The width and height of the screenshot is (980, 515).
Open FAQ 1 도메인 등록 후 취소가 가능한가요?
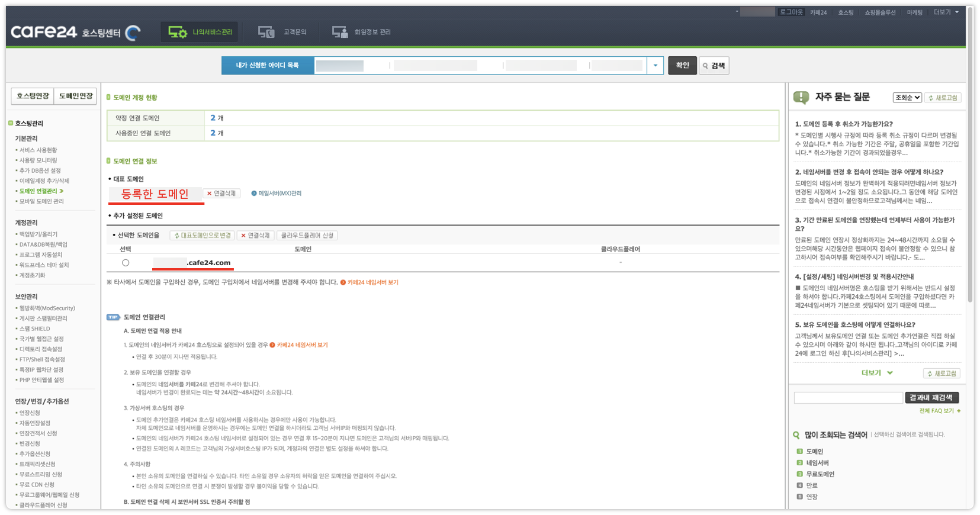844,124
